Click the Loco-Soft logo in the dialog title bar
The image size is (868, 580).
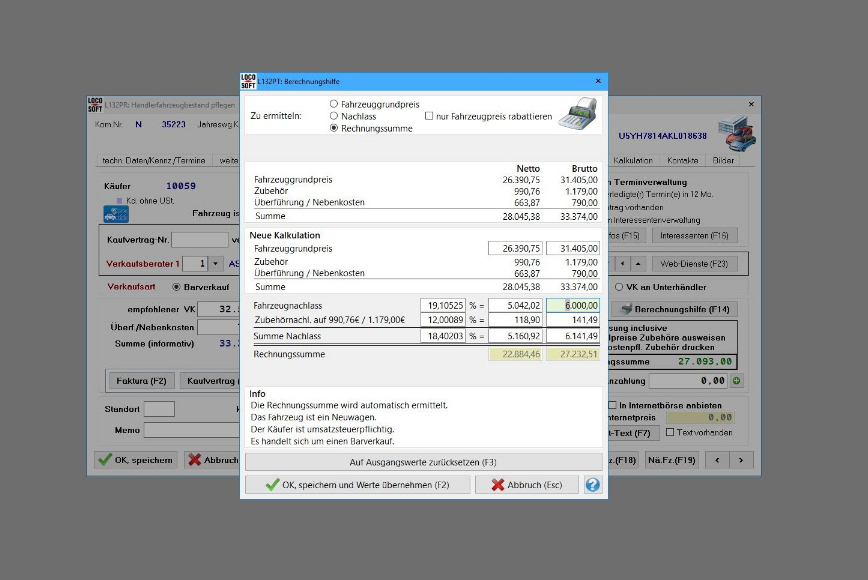point(248,81)
